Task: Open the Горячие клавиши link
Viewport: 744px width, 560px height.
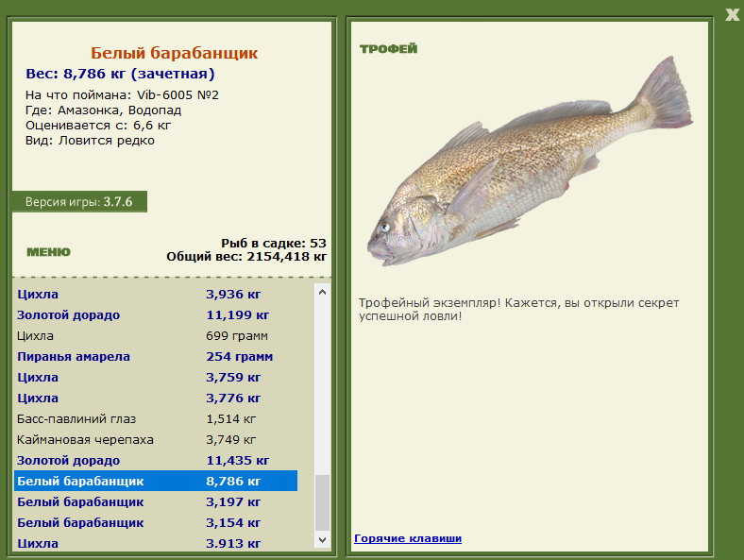Action: [408, 538]
